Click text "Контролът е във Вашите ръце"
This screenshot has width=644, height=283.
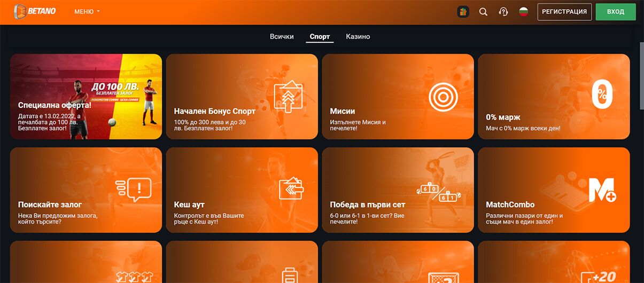(x=209, y=219)
